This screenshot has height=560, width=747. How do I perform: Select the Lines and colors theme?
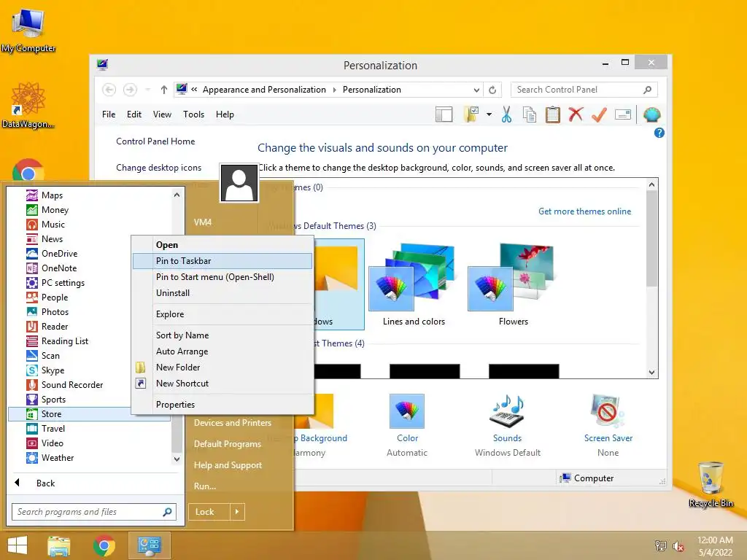point(414,285)
